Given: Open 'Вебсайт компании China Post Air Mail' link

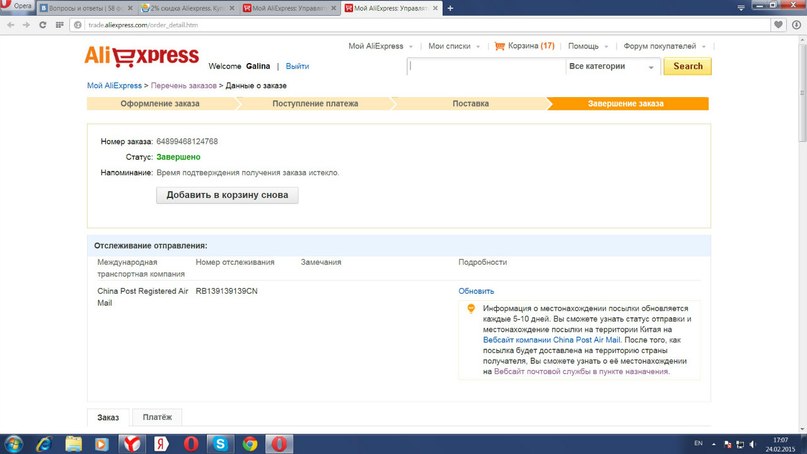Looking at the screenshot, I should click(552, 340).
